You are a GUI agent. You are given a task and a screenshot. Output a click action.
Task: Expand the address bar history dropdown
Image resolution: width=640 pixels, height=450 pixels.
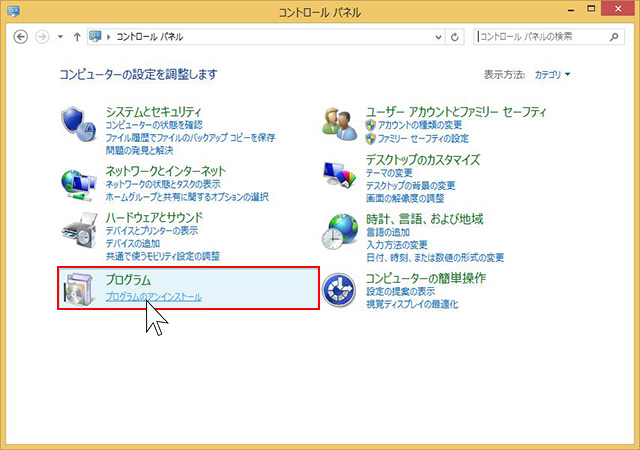[x=438, y=37]
